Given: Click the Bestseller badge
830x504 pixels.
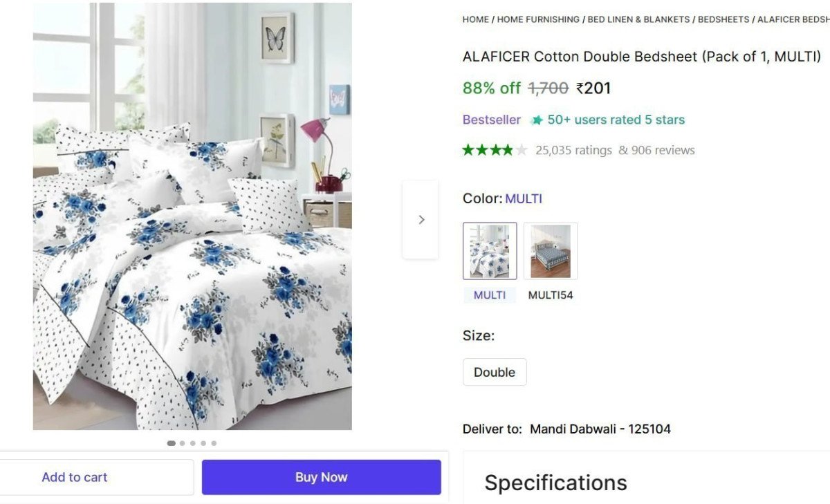Looking at the screenshot, I should point(491,120).
